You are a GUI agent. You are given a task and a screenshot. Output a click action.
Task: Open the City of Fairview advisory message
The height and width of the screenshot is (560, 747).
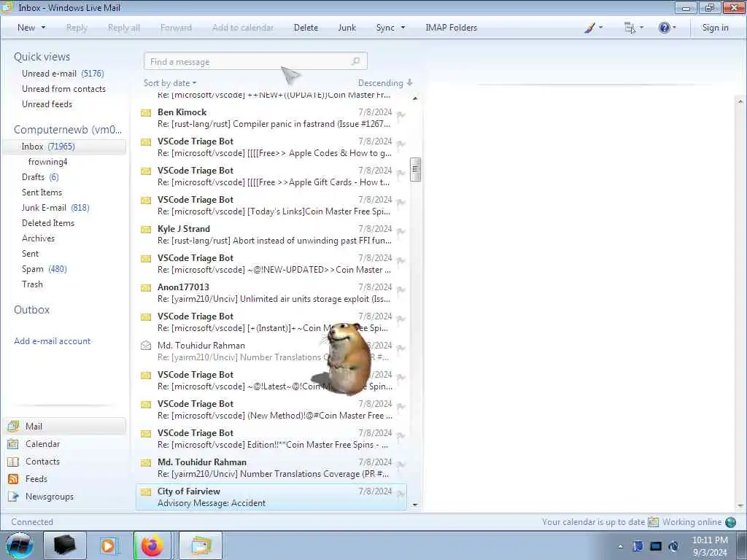(271, 497)
